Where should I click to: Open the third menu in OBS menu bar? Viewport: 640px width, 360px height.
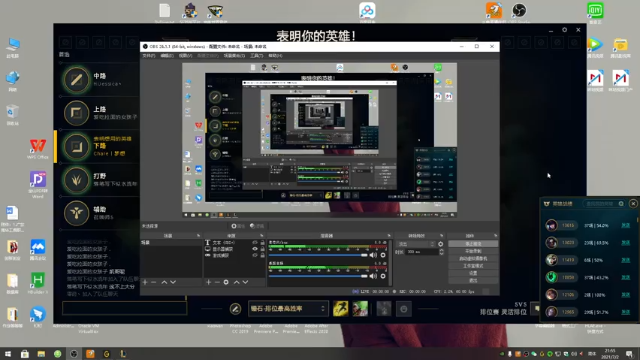(185, 56)
